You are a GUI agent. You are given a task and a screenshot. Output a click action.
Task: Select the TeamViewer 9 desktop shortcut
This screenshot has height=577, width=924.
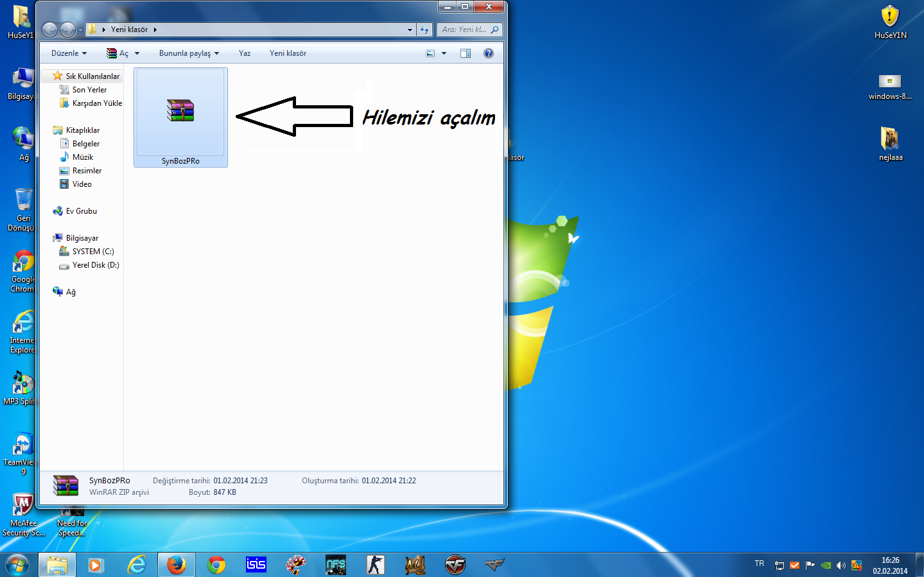[22, 454]
